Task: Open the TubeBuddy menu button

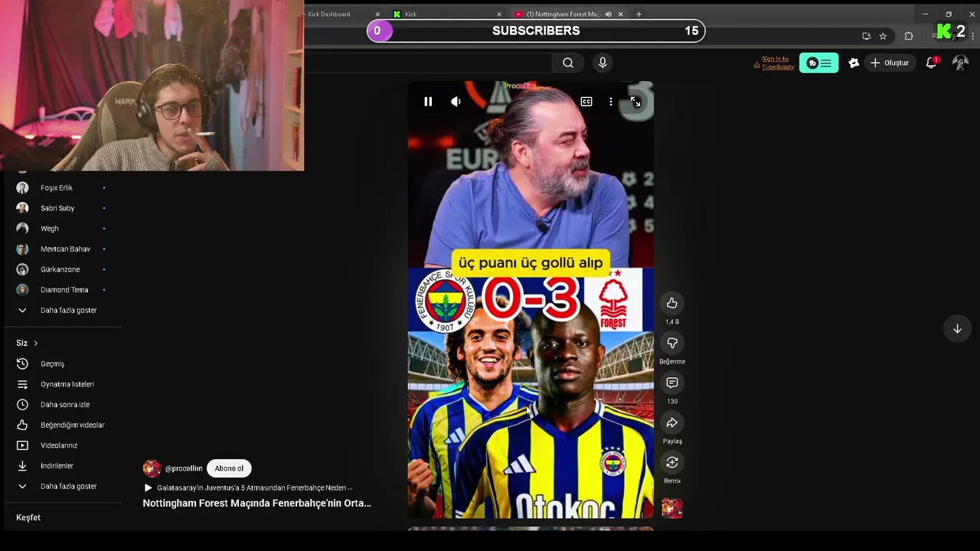Action: tap(818, 63)
